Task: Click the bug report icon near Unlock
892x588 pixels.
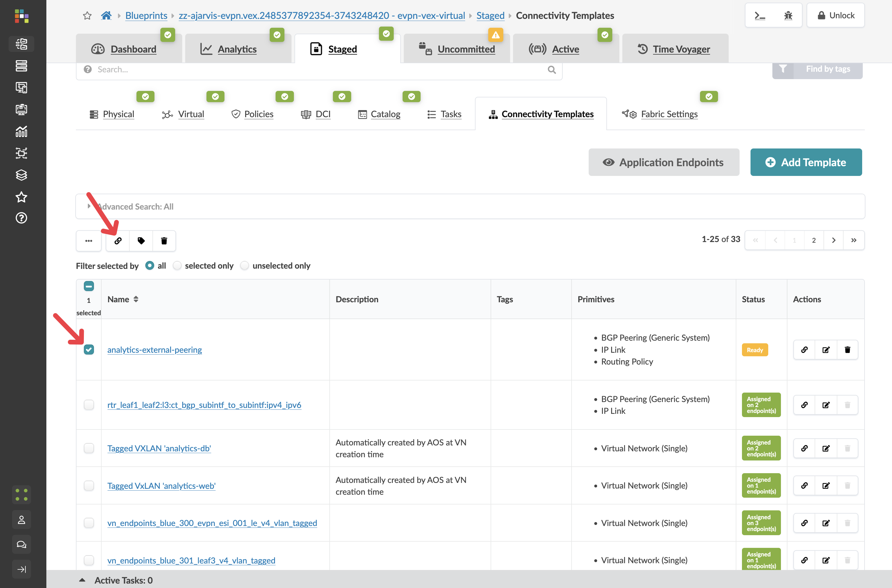Action: click(x=788, y=15)
